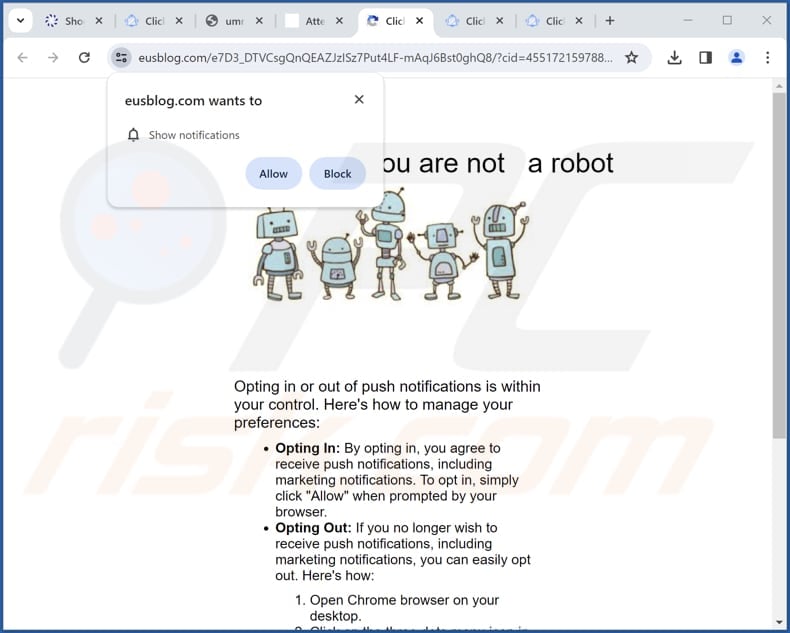Click the 'Opting In:' bold text
This screenshot has height=633, width=790.
307,448
